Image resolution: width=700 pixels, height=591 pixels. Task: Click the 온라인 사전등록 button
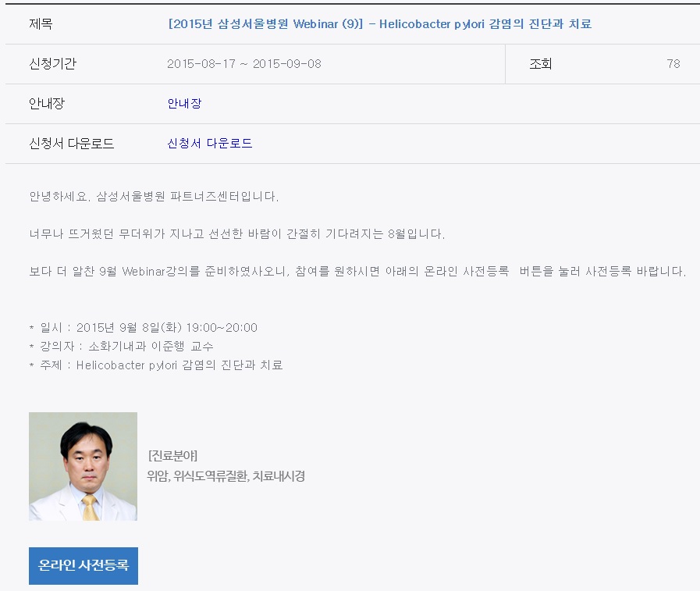point(84,565)
